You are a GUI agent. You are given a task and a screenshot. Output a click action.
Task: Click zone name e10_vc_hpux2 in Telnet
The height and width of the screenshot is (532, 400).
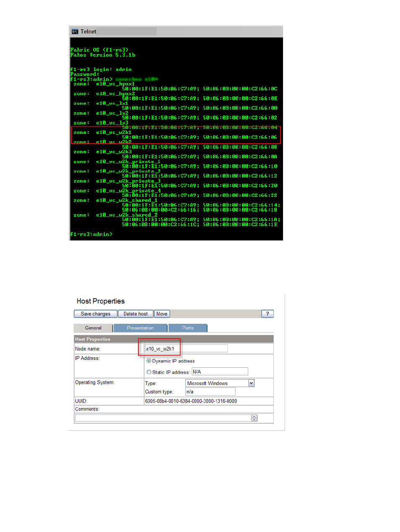click(115, 93)
